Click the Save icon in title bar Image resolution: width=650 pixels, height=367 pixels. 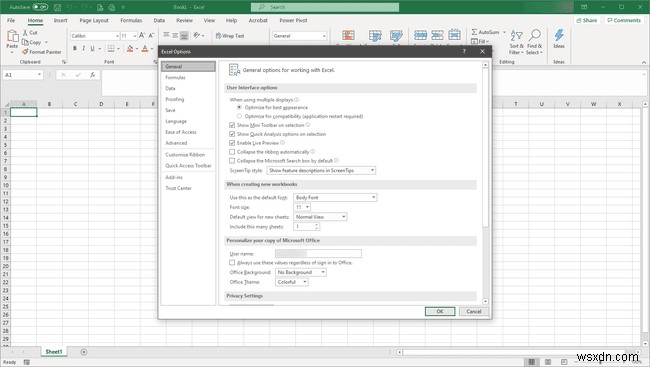[57, 7]
